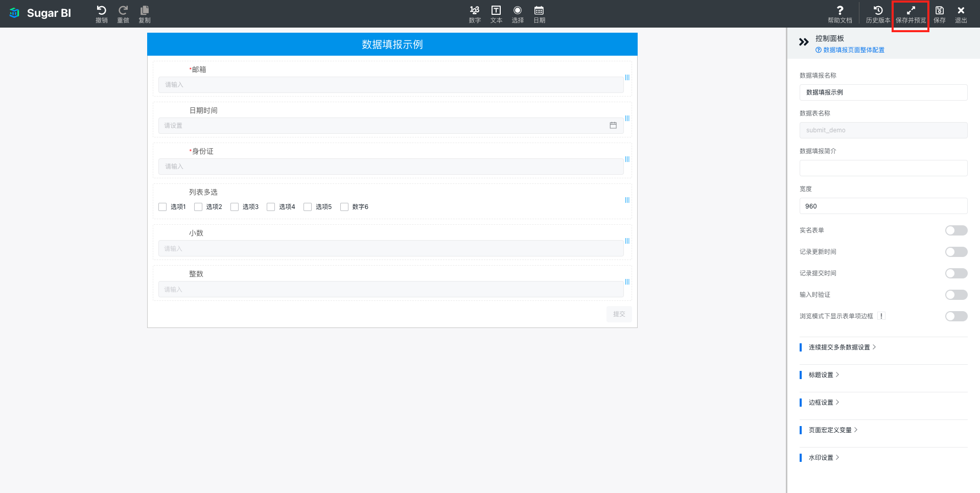Screen dimensions: 980x493
Task: Open calendar icon in 日期时间 field
Action: (613, 125)
